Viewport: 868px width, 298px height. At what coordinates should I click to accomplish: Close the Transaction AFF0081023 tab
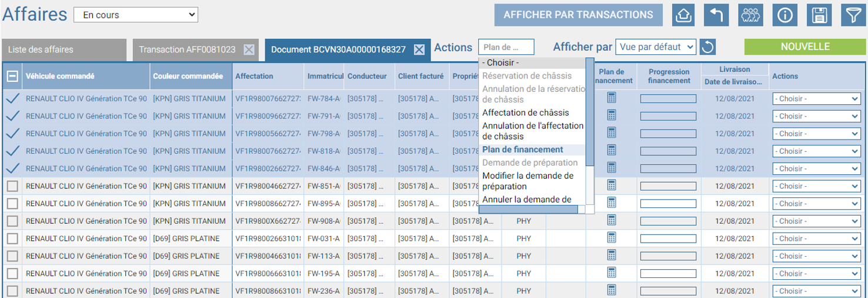[x=249, y=50]
